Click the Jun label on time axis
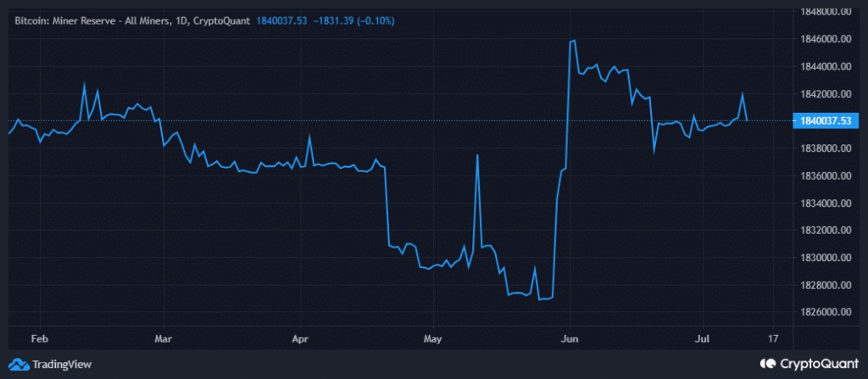The height and width of the screenshot is (379, 868). (x=570, y=337)
